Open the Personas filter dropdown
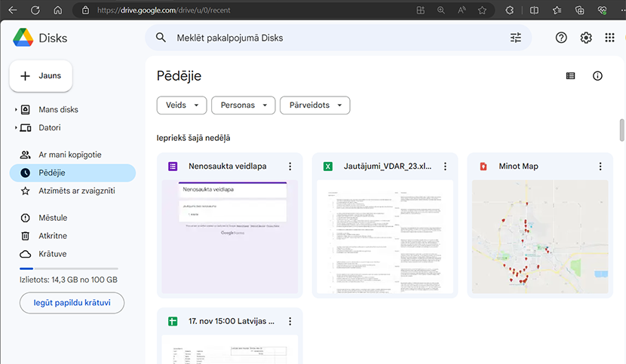The image size is (626, 364). pos(243,106)
